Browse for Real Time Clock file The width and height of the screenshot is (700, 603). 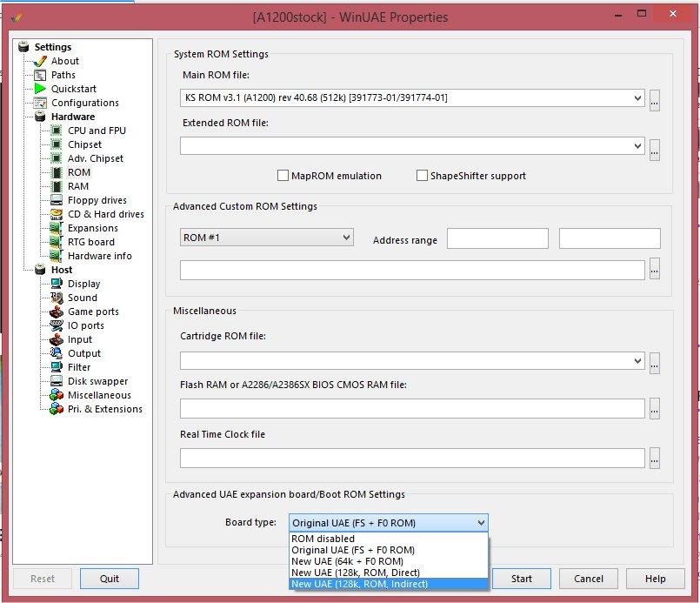point(655,458)
